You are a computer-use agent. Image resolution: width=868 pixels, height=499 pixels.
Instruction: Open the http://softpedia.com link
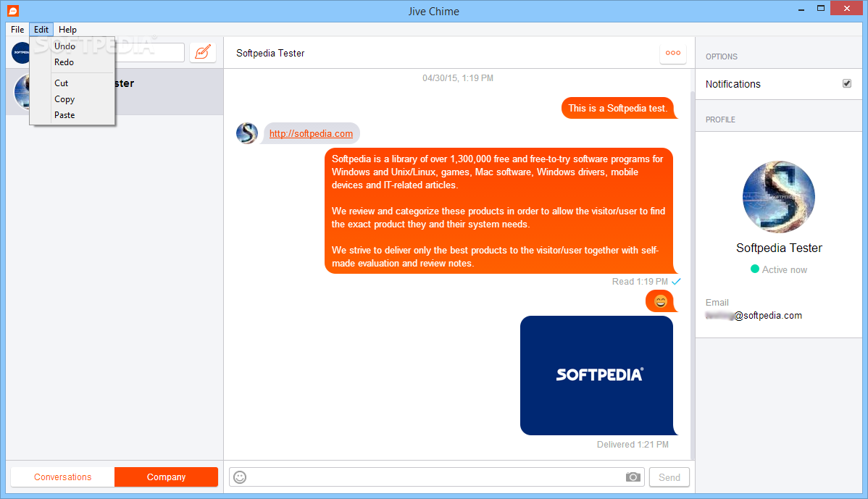tap(311, 133)
